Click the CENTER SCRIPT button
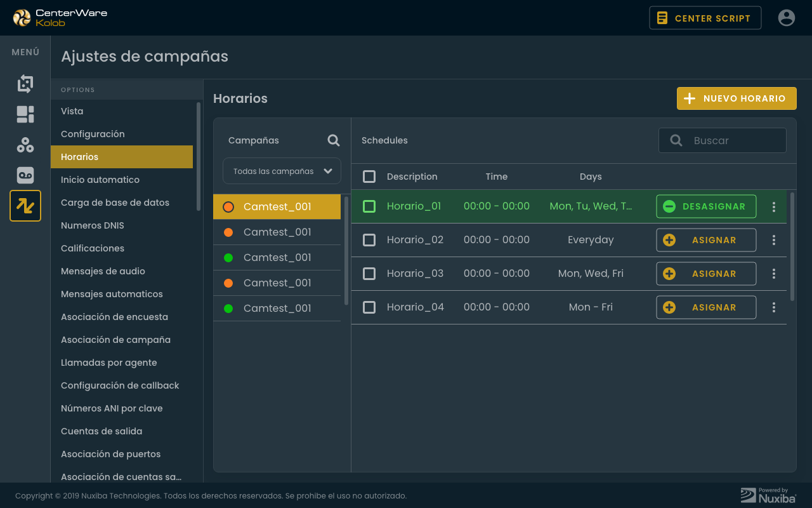This screenshot has height=508, width=812. 705,18
